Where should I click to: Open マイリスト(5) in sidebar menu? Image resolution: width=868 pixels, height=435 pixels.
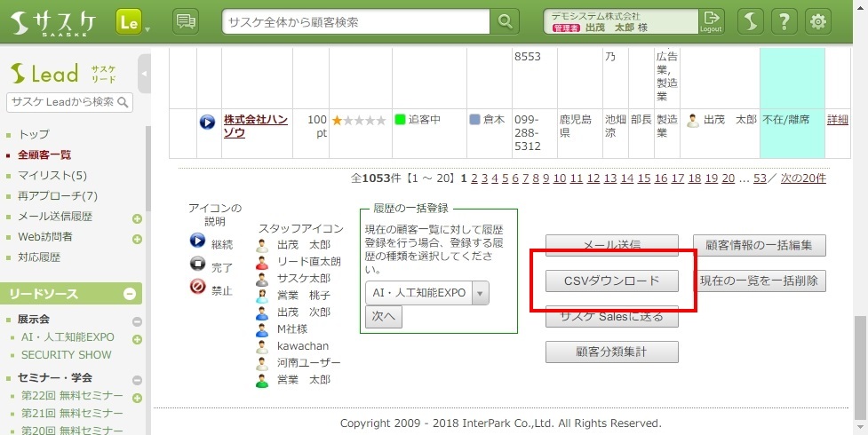[x=52, y=176]
